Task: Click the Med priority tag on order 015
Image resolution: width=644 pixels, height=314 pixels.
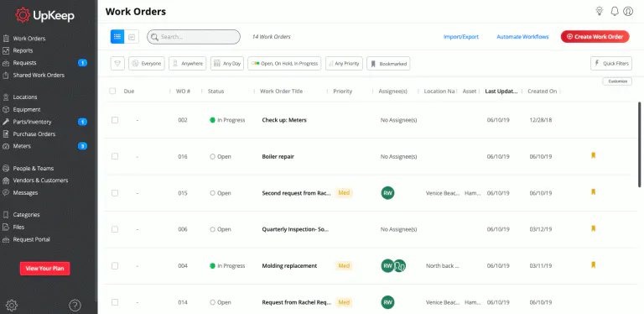Action: click(x=344, y=193)
